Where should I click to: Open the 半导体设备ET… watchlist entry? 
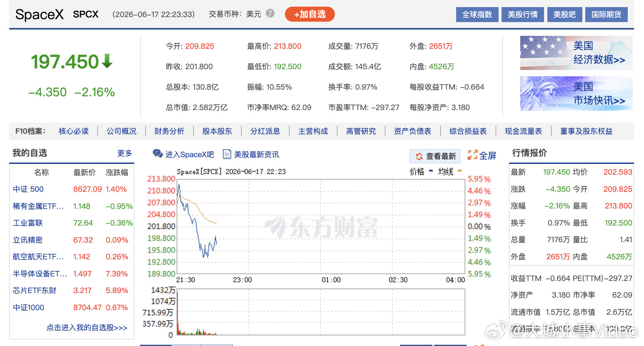[40, 274]
